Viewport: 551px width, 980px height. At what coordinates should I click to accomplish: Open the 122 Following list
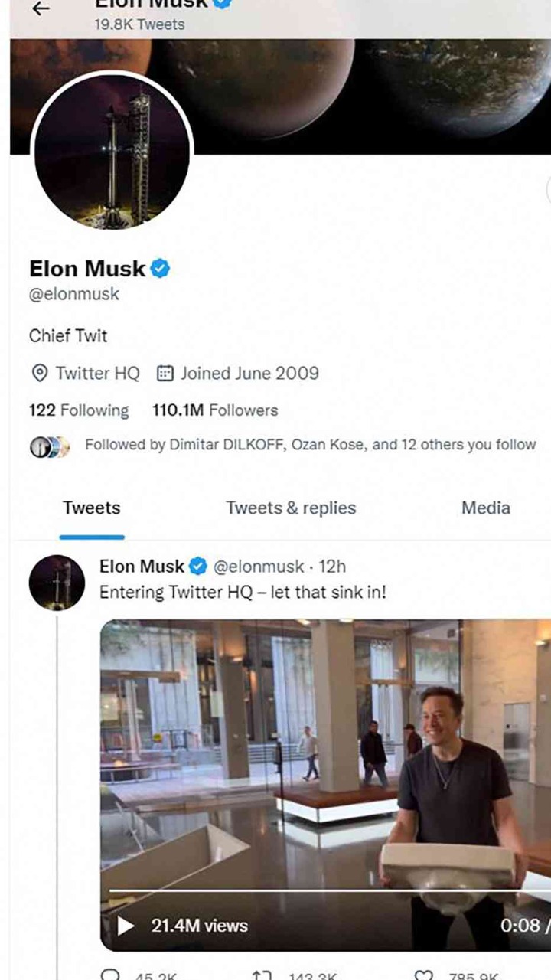pos(79,410)
